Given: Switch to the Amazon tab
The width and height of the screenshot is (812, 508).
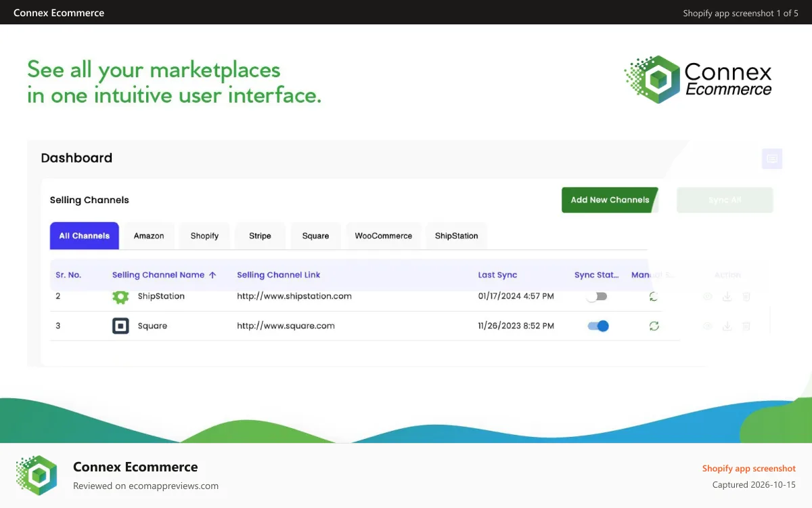Looking at the screenshot, I should tap(149, 236).
